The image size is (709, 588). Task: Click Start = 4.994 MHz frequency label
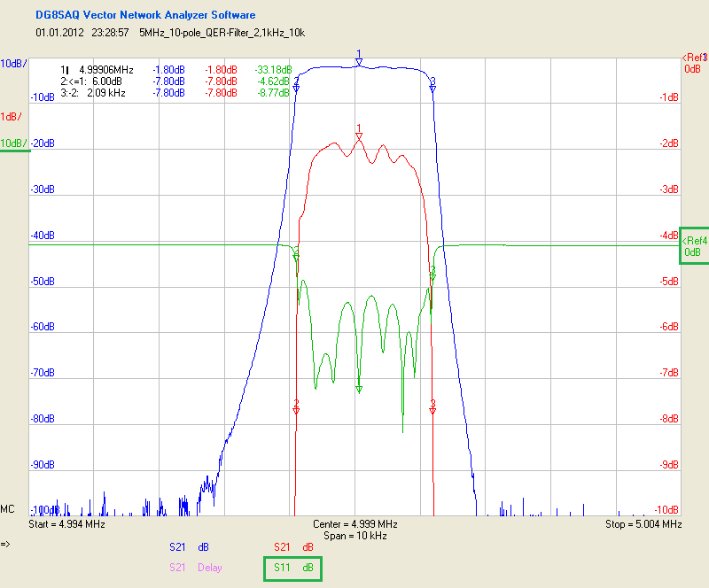(67, 525)
